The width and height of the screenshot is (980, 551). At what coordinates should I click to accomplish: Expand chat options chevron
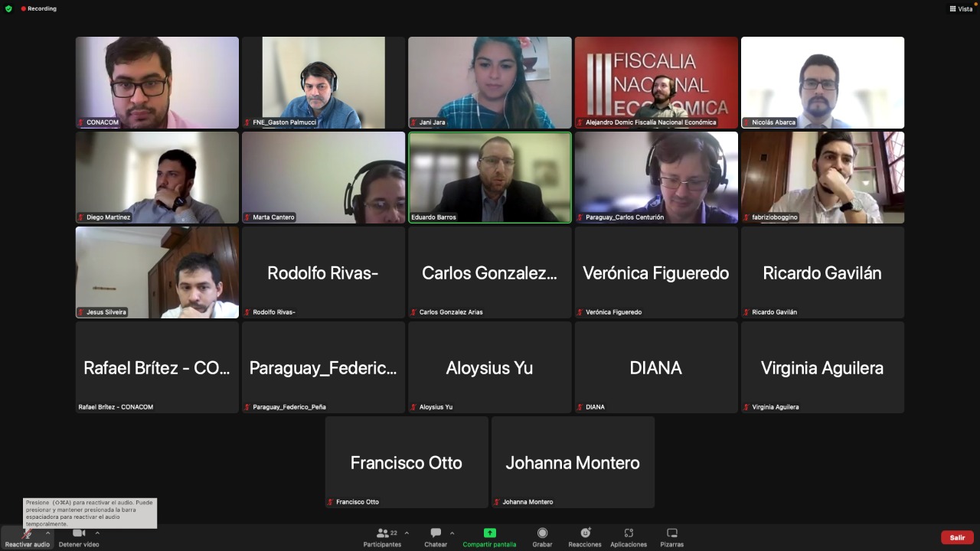(x=452, y=533)
